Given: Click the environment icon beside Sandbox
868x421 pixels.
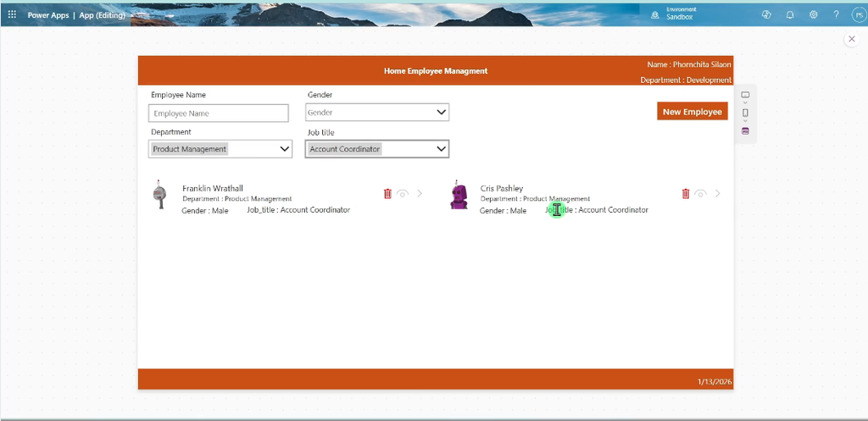Looking at the screenshot, I should pyautogui.click(x=655, y=15).
